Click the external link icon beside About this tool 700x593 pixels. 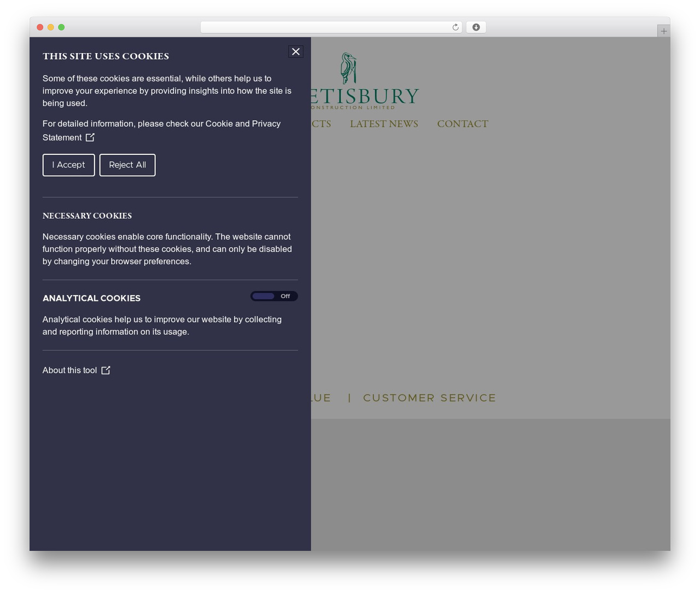[x=106, y=370]
